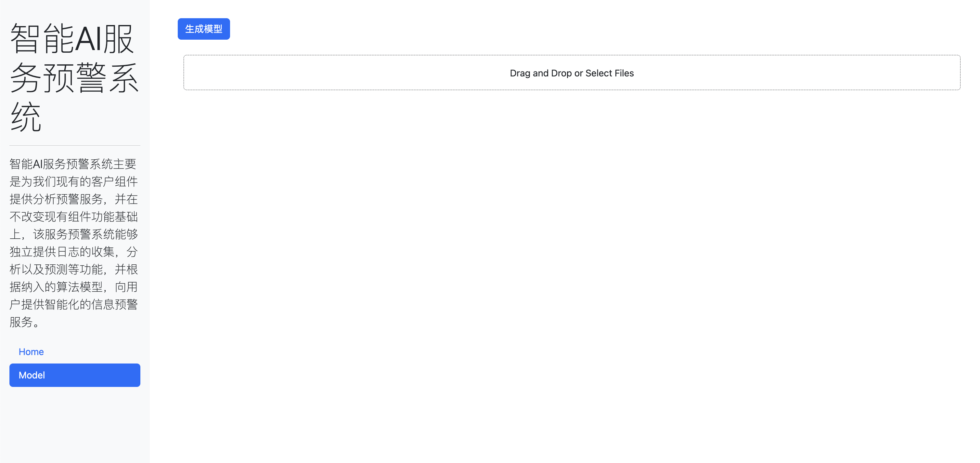This screenshot has width=980, height=463.
Task: Click description line '据纳入的算法模型，向用'
Action: [73, 287]
